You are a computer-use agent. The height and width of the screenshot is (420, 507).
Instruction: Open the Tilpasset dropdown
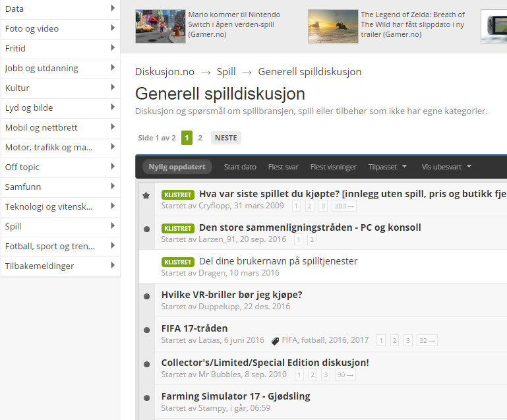(x=388, y=167)
